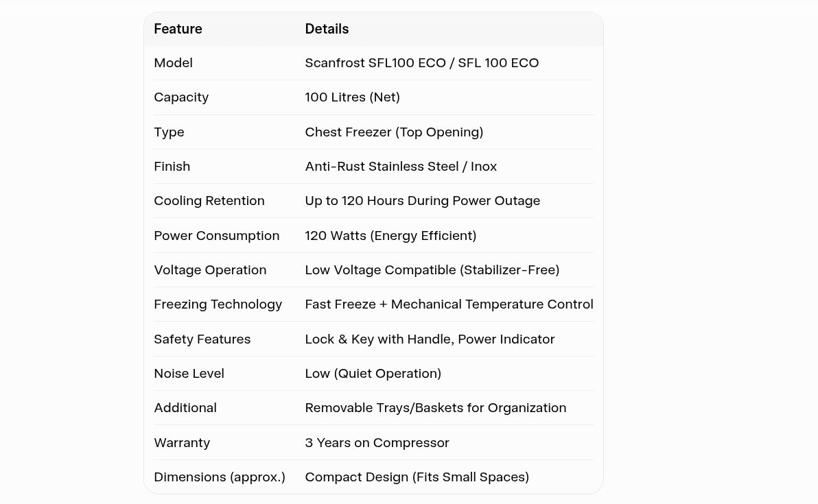
Task: Click Chest Freezer (Top Opening) text
Action: [394, 132]
